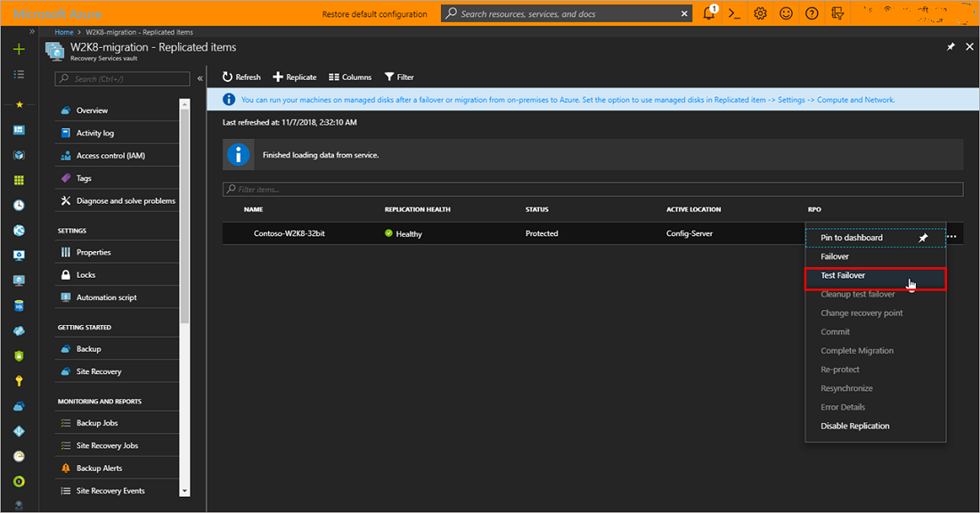Click Restore default configuration
The image size is (980, 513).
click(378, 13)
